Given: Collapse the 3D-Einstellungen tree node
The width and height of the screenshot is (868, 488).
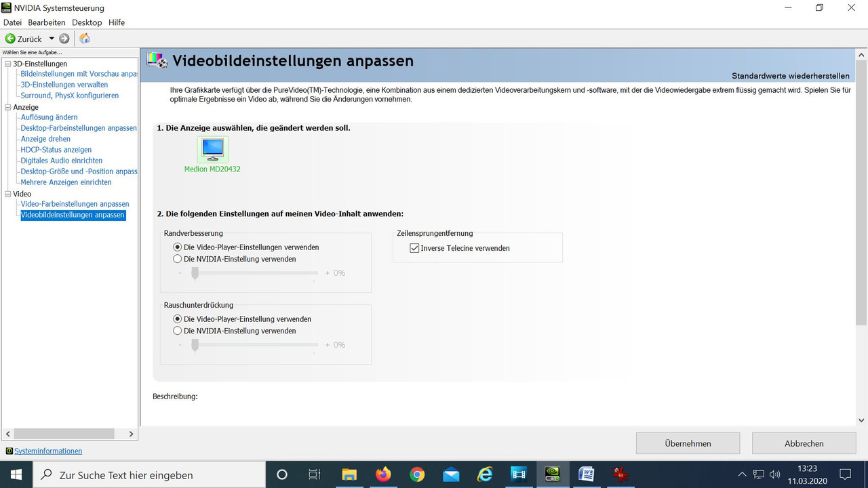Looking at the screenshot, I should (x=7, y=64).
